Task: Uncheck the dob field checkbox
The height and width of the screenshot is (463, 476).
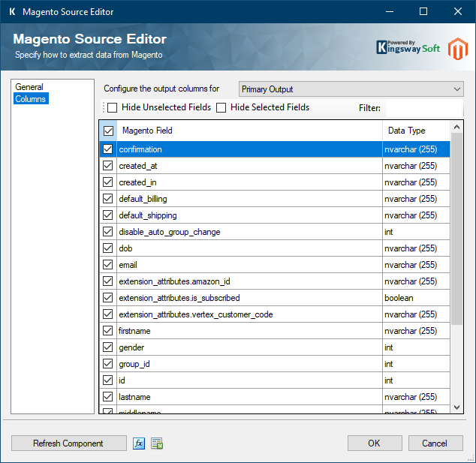Action: (108, 248)
